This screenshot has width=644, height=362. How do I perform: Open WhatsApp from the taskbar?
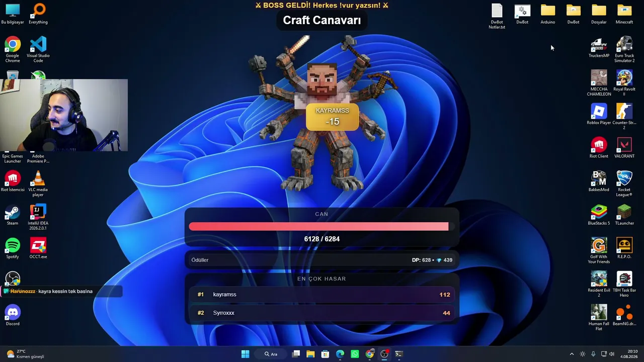pyautogui.click(x=355, y=354)
